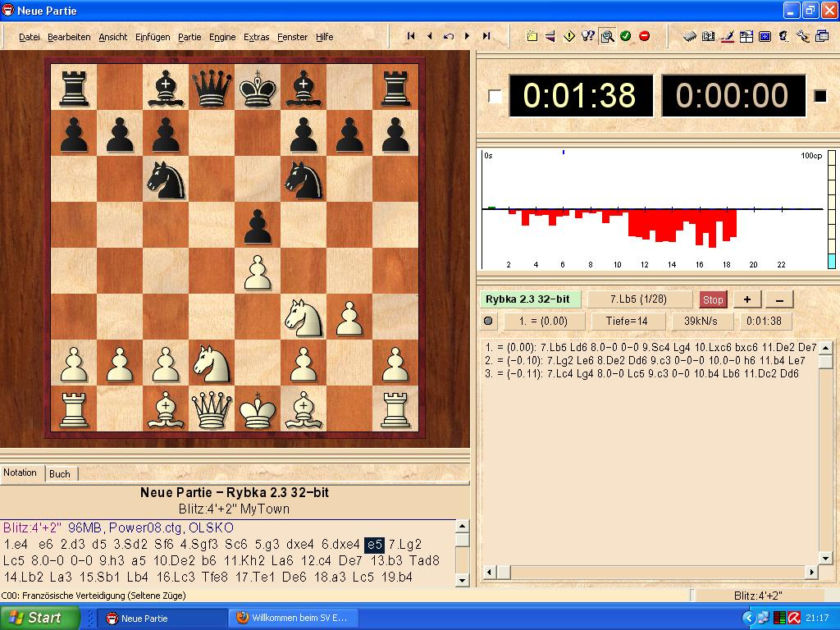
Task: Click the yellow warning diamond icon
Action: tap(568, 36)
